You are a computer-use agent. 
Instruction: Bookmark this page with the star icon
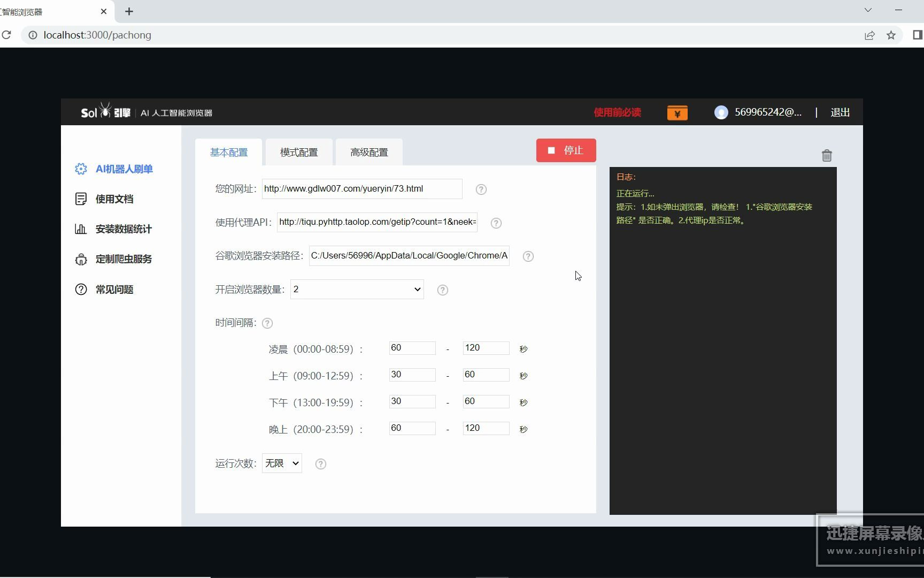coord(891,35)
